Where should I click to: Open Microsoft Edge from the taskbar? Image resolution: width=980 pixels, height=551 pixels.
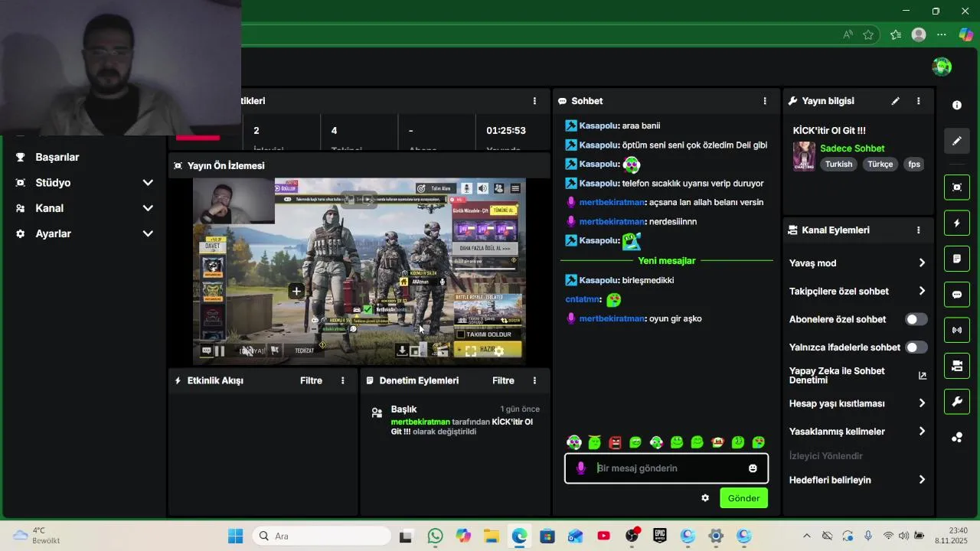pyautogui.click(x=519, y=536)
